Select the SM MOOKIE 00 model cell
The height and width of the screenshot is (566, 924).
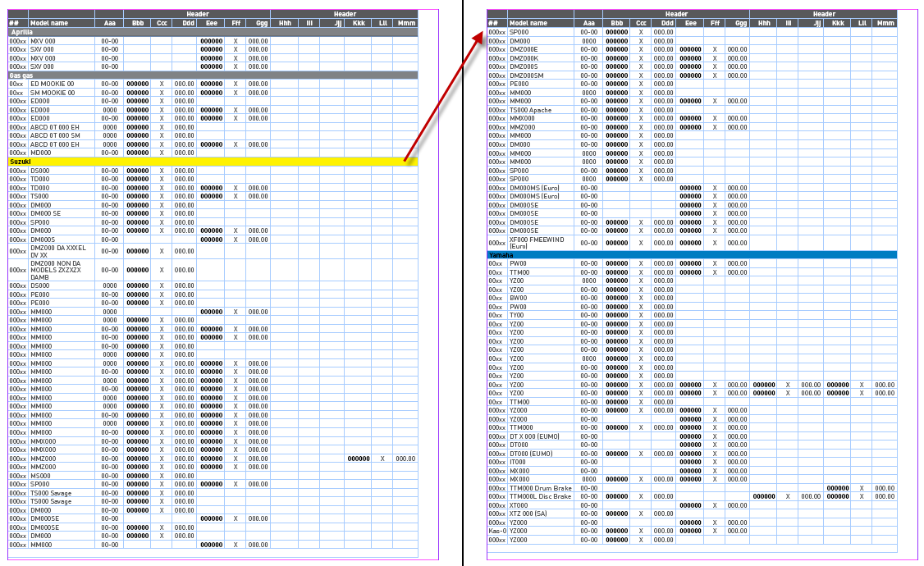pyautogui.click(x=62, y=93)
